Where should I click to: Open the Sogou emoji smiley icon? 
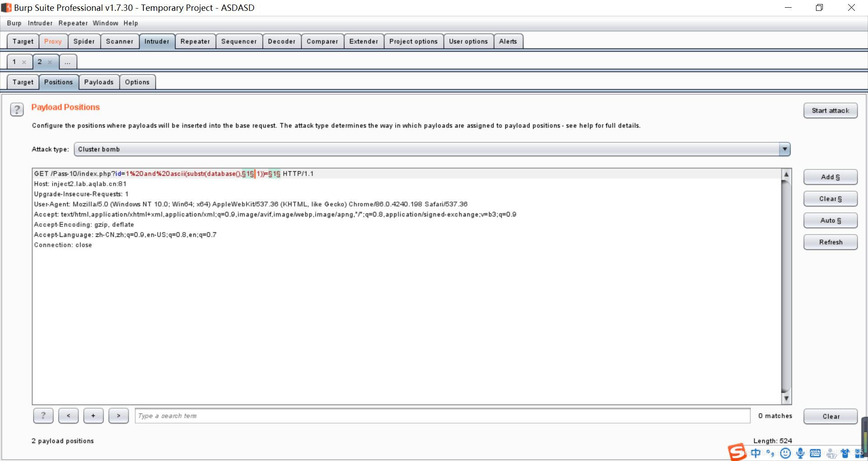(786, 453)
